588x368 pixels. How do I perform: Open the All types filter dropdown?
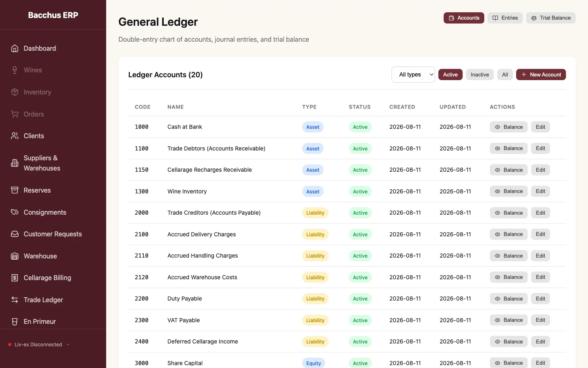click(x=413, y=74)
